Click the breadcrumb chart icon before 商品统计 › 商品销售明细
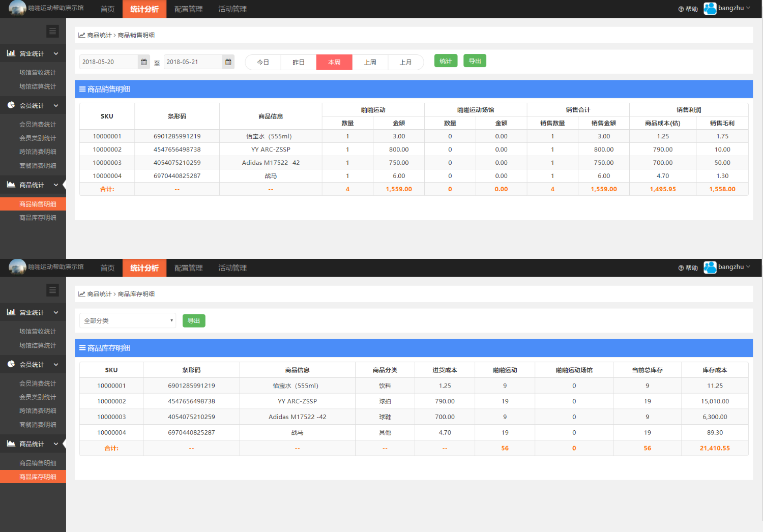 81,35
